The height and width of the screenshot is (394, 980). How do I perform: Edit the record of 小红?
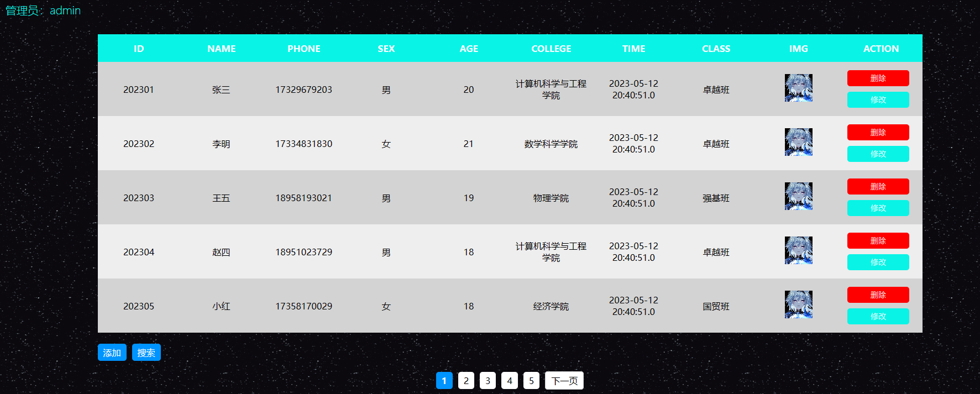878,316
